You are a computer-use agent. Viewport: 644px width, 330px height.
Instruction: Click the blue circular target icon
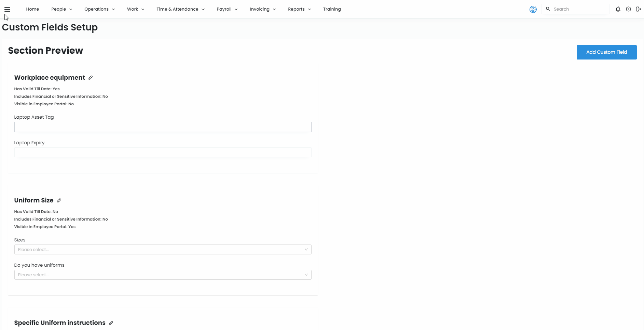pos(533,9)
